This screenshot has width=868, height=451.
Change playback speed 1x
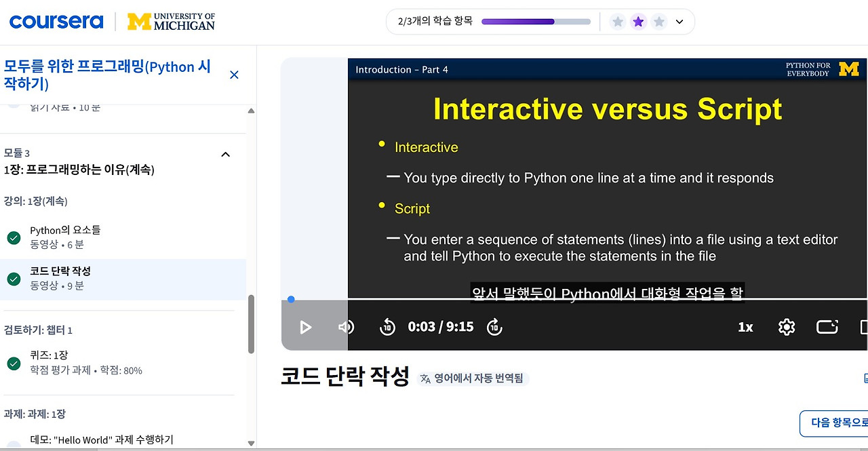745,328
